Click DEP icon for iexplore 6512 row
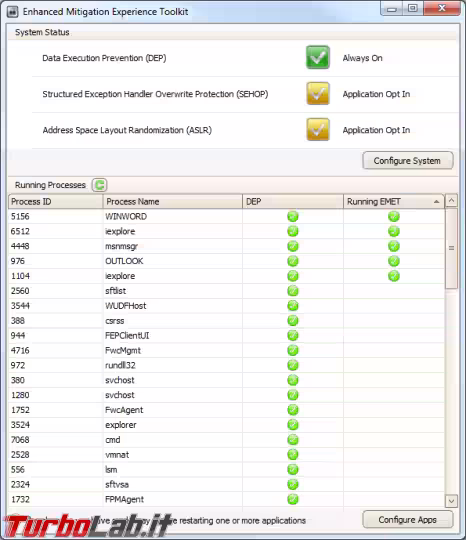The image size is (466, 540). tap(293, 231)
